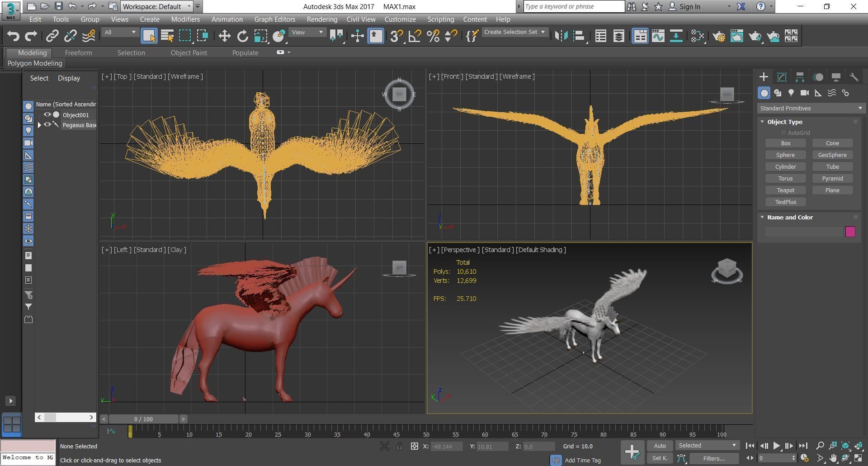Collapse the Name and Color rollout
Image resolution: width=868 pixels, height=466 pixels.
[762, 217]
